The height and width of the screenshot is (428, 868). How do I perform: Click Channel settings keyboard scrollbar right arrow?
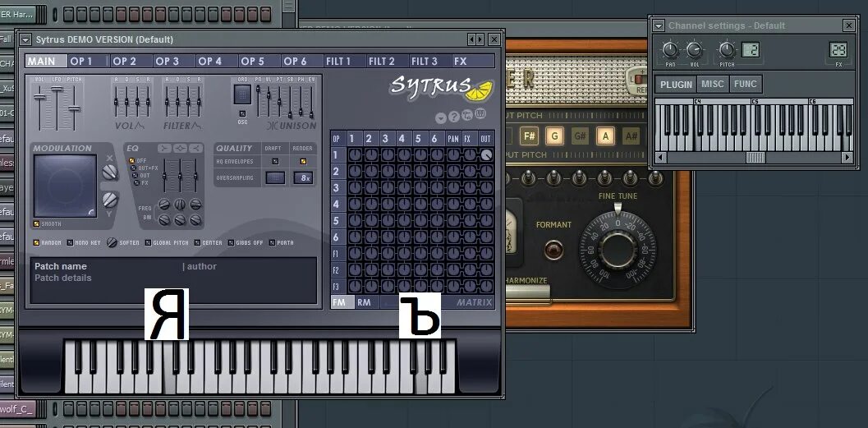tap(847, 158)
